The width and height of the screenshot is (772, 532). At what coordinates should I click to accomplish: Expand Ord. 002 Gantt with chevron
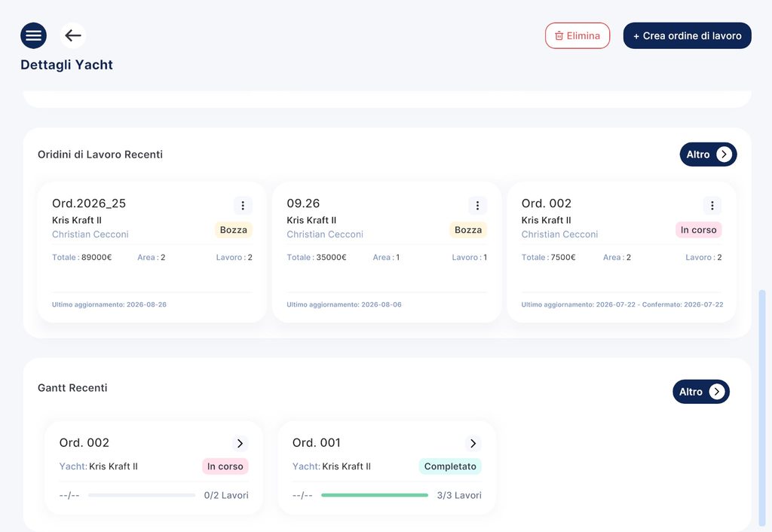240,443
